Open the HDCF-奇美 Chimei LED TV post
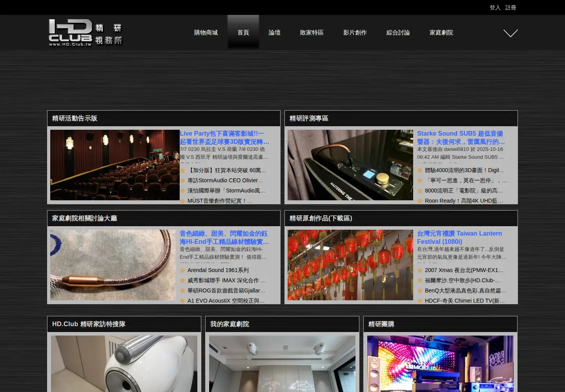This screenshot has width=565, height=392. pyautogui.click(x=465, y=301)
